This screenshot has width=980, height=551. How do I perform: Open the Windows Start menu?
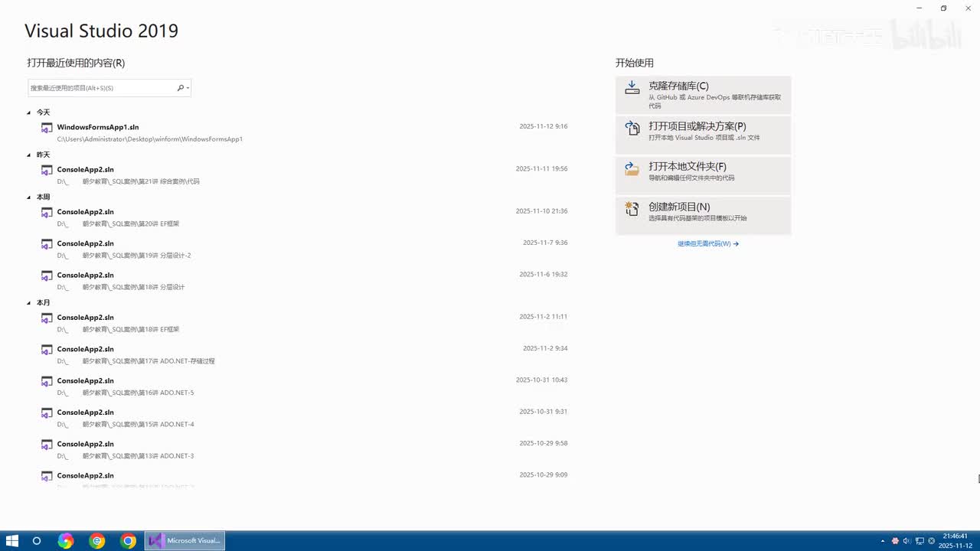tap(12, 541)
